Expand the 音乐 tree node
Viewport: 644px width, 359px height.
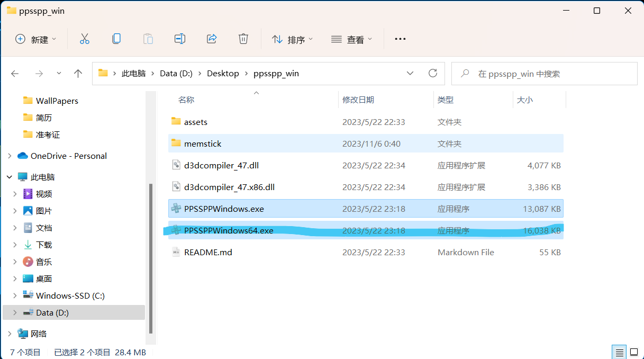[x=15, y=262]
